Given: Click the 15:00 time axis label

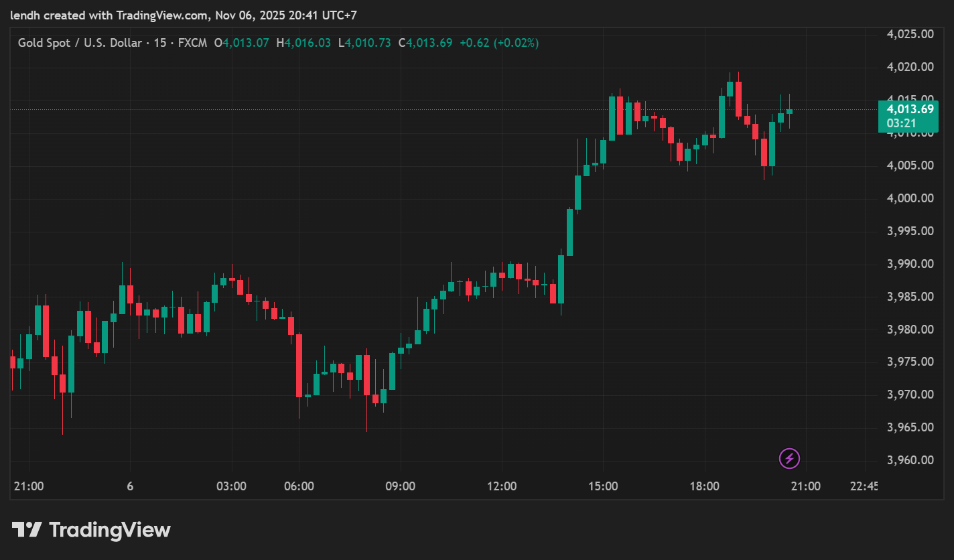Looking at the screenshot, I should point(603,486).
